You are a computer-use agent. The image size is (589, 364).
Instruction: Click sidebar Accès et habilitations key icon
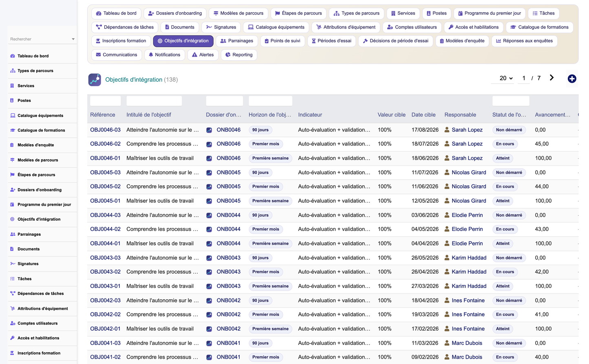tap(12, 338)
